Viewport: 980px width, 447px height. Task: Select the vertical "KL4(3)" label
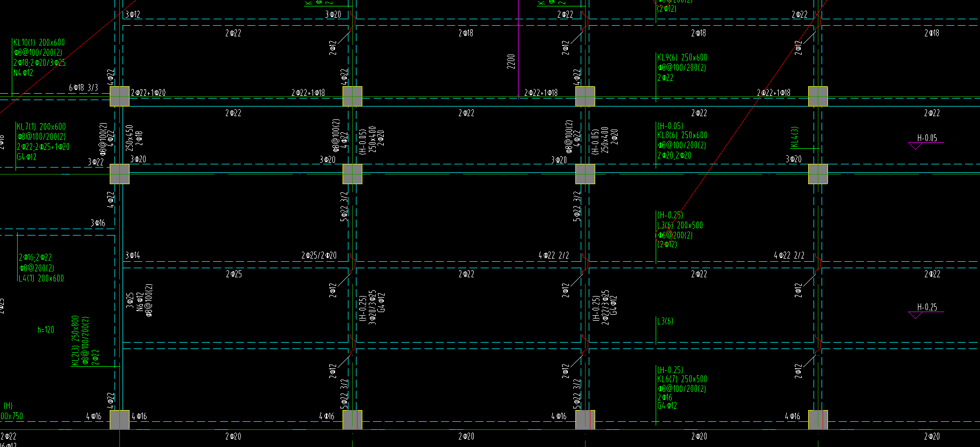[x=795, y=137]
